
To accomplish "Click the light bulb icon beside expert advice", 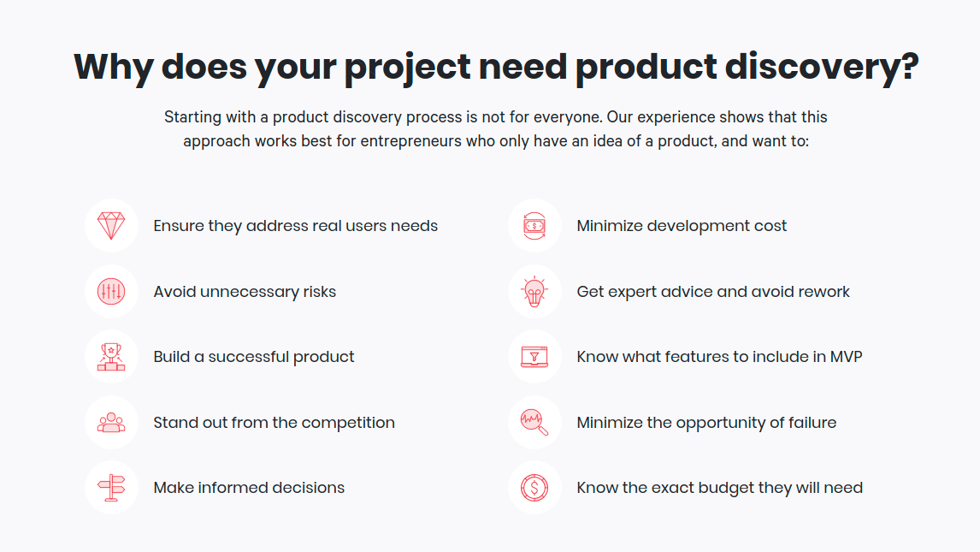I will (x=534, y=292).
